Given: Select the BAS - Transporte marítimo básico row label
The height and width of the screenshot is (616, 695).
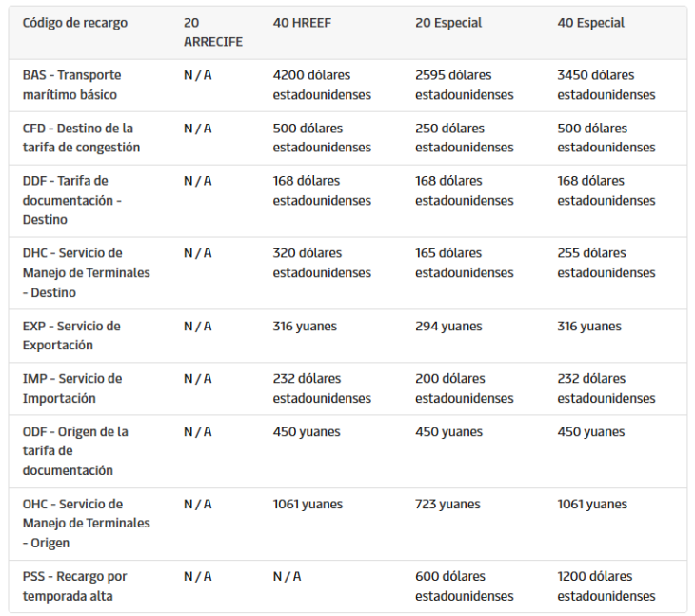Looking at the screenshot, I should coord(72,85).
